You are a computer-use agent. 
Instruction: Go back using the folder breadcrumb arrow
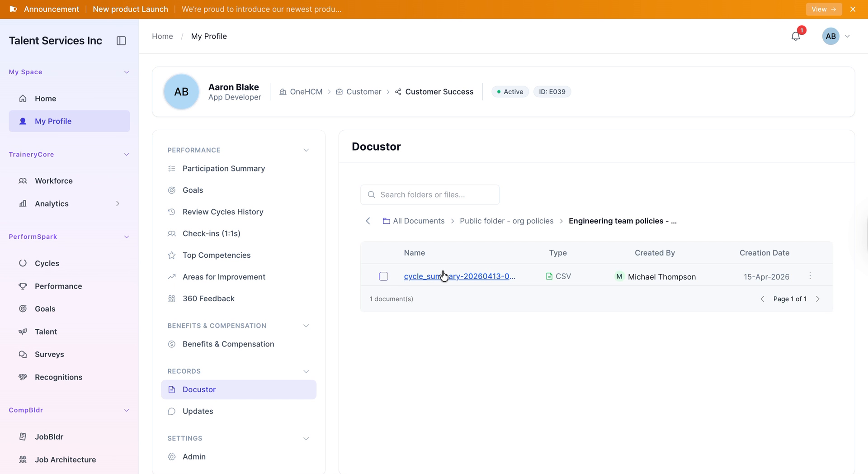tap(368, 221)
